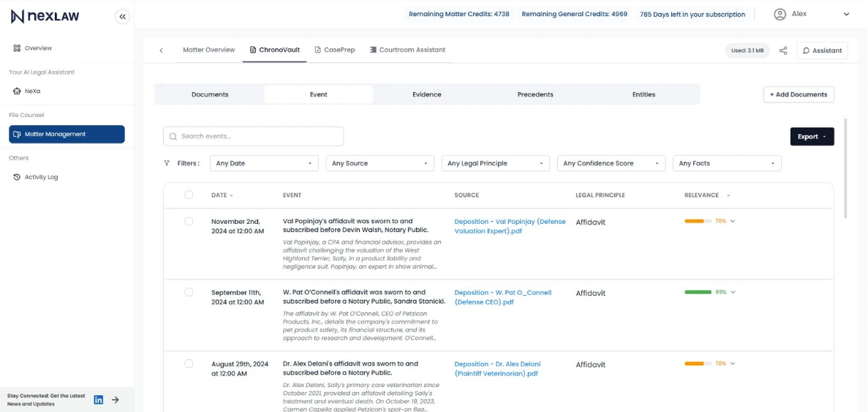Viewport: 868px width, 412px height.
Task: Click the Assistant button
Action: tap(822, 50)
